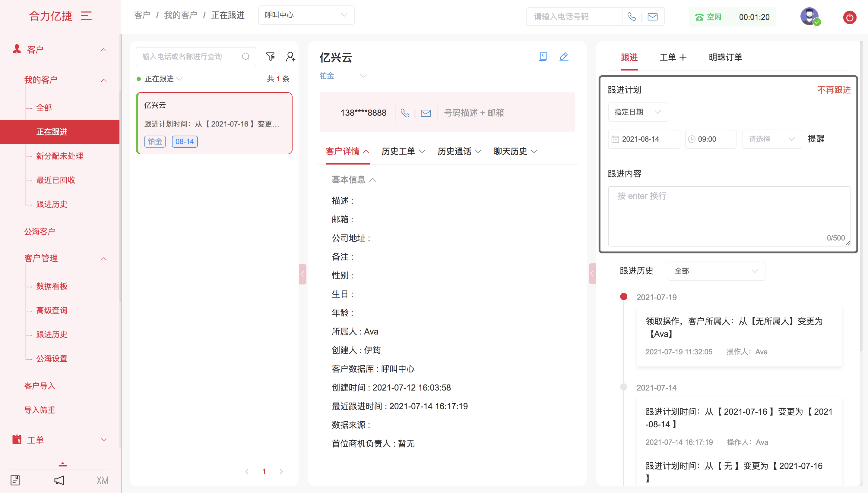This screenshot has width=868, height=493.
Task: Toggle the hamburger menu beside 合力亿捷
Action: pos(86,16)
